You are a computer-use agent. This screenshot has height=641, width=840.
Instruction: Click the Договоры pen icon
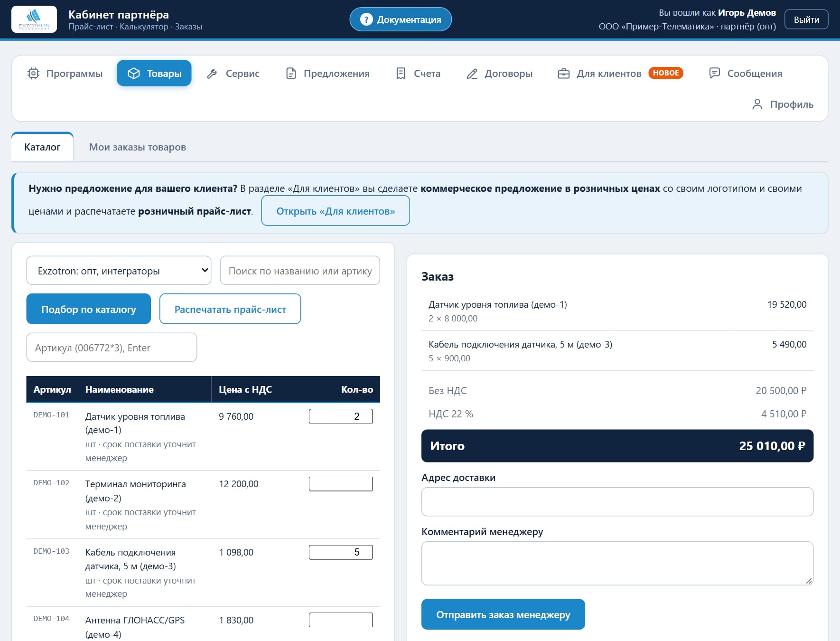(472, 74)
